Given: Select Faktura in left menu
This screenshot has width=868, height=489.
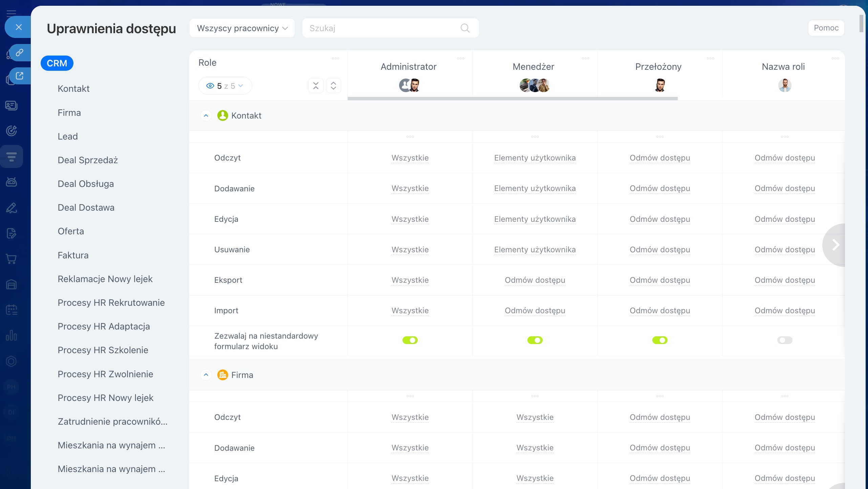Looking at the screenshot, I should coord(73,255).
